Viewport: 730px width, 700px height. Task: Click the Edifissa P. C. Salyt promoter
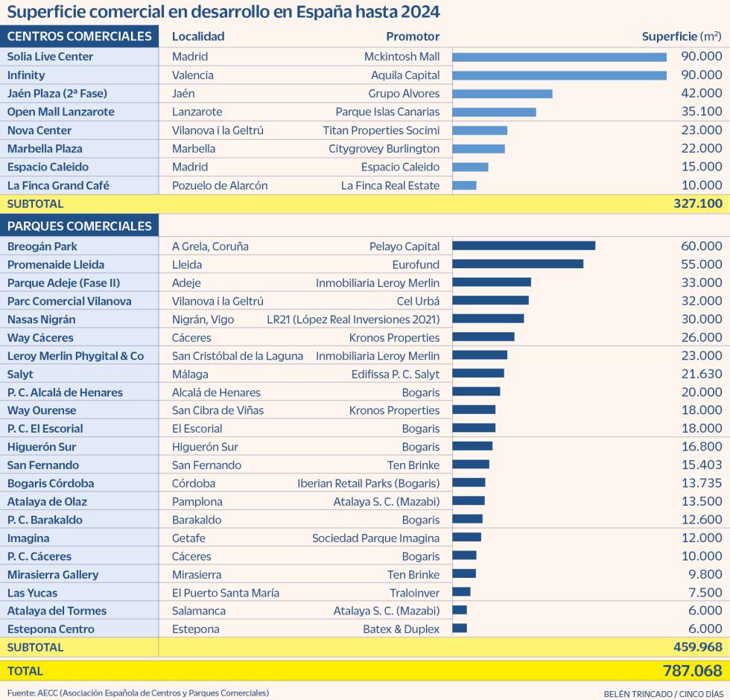(396, 374)
